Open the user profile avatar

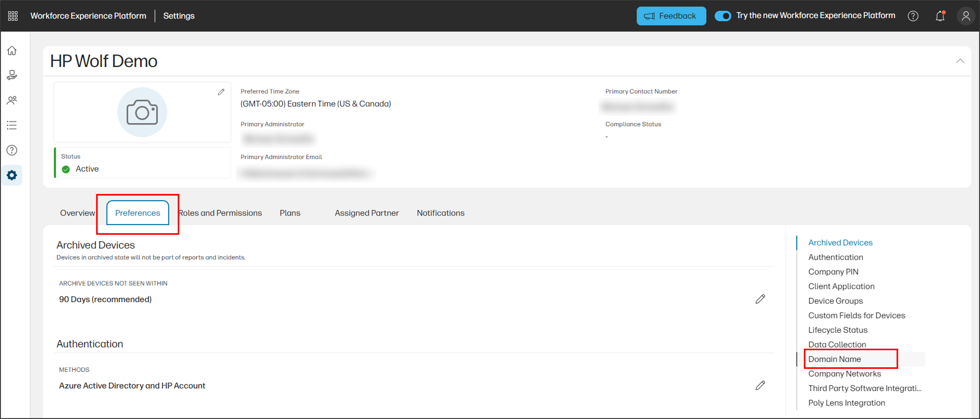[966, 16]
